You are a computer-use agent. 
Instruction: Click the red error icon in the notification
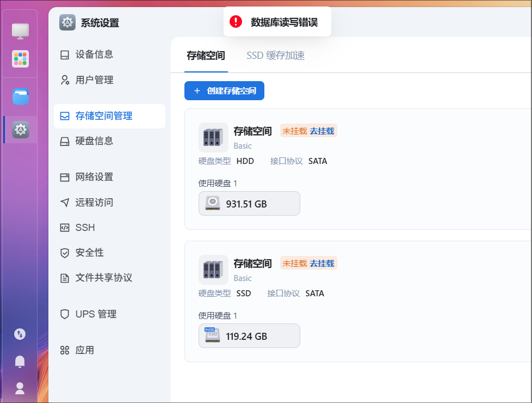point(236,22)
